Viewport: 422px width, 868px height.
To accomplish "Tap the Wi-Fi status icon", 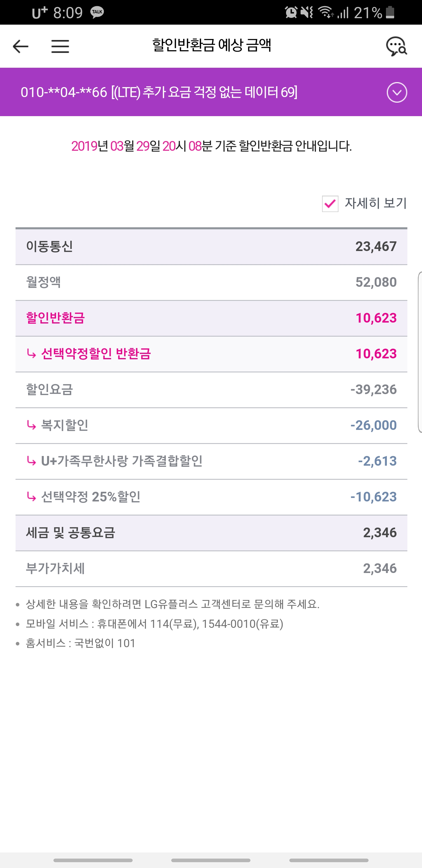I will (326, 13).
